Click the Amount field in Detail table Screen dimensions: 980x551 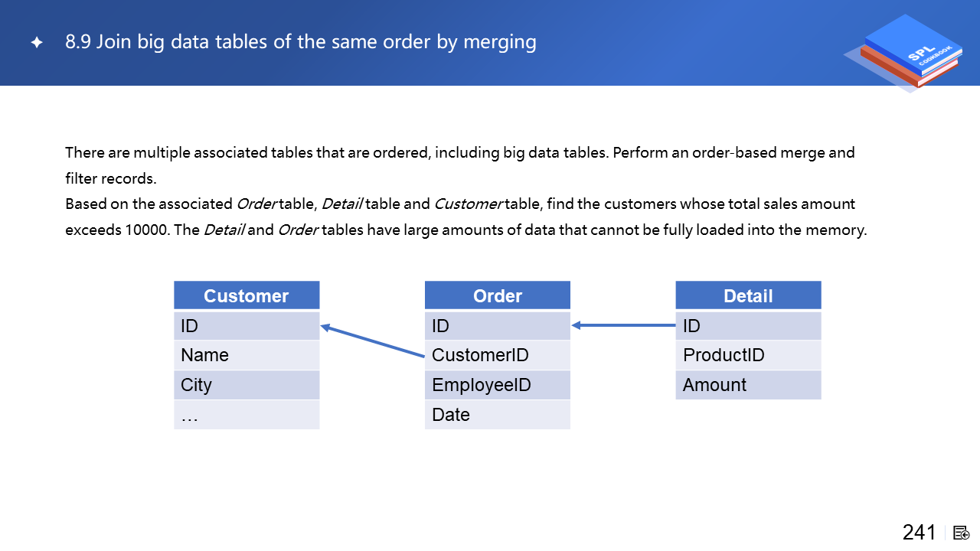[748, 385]
